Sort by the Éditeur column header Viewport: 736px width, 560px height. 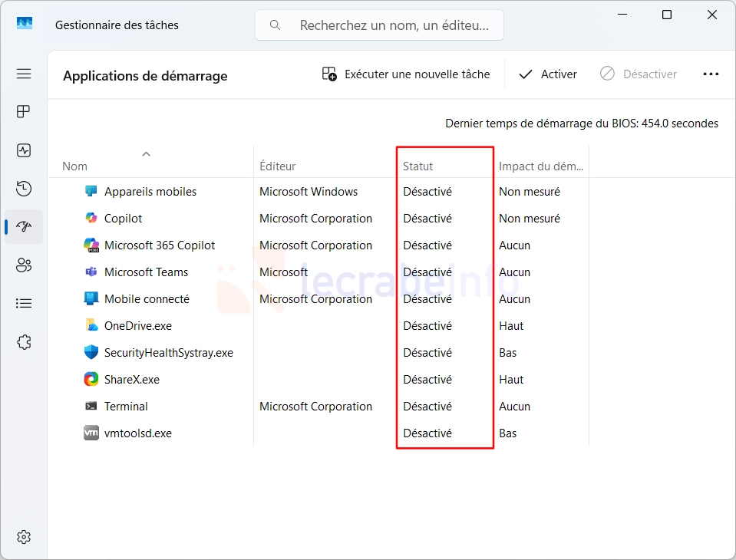tap(278, 166)
